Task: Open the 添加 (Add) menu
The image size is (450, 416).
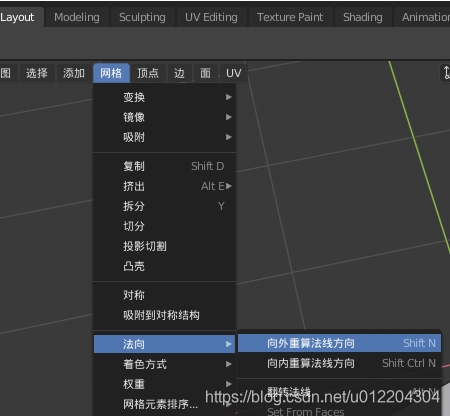Action: pos(74,73)
